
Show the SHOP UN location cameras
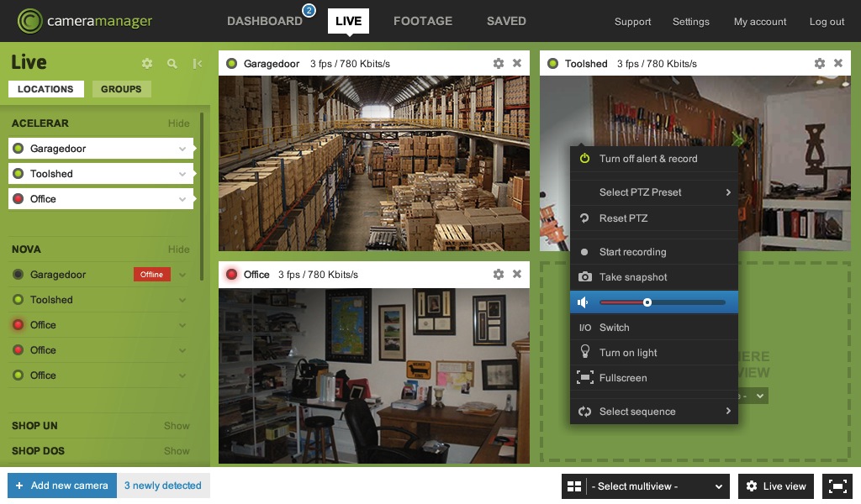[177, 426]
